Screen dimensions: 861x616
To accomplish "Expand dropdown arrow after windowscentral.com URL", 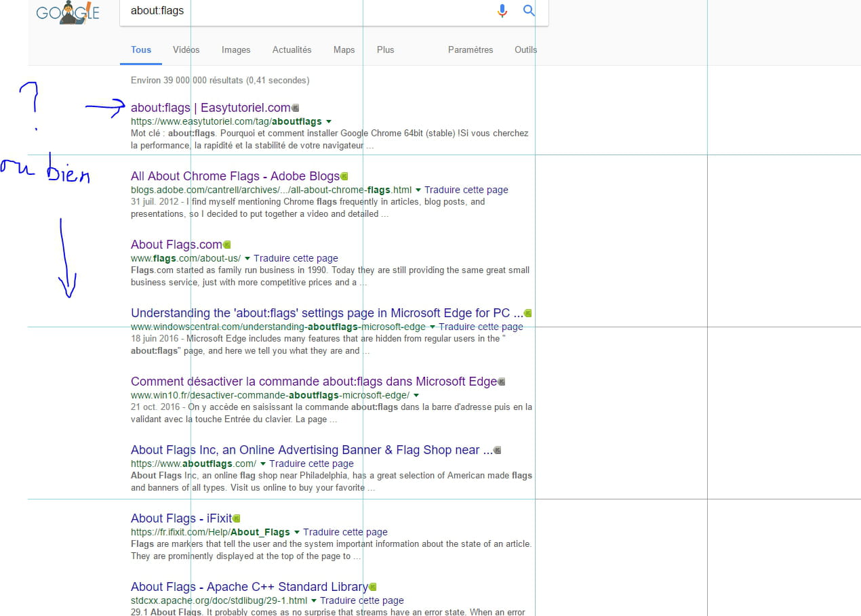I will (433, 327).
